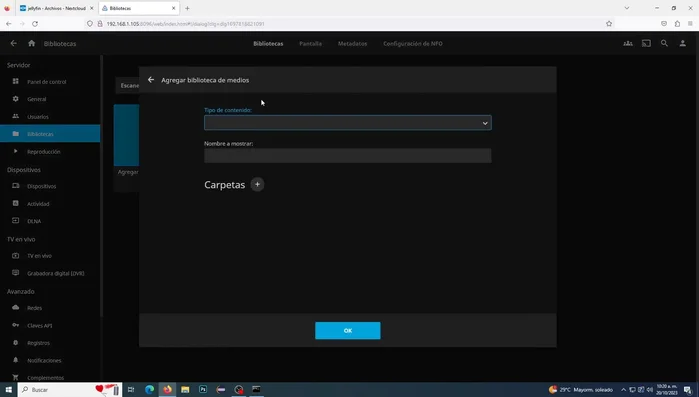This screenshot has width=699, height=397.
Task: Add a folder with the Carpetas plus button
Action: (x=257, y=184)
